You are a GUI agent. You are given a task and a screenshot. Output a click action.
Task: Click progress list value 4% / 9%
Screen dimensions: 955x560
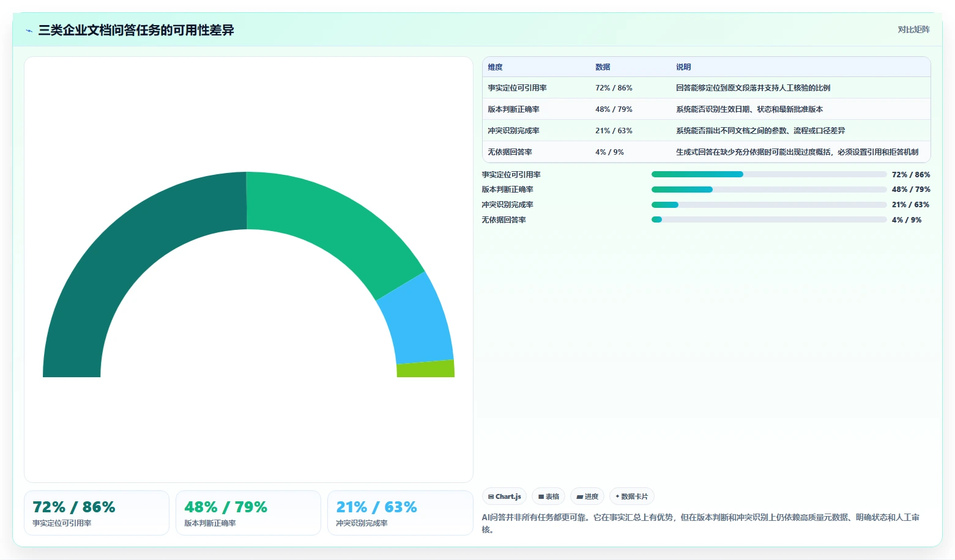pos(907,220)
